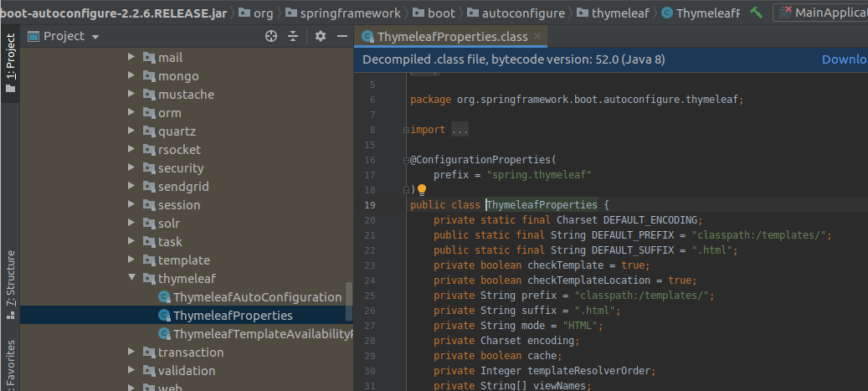Click the org breadcrumb
The height and width of the screenshot is (391, 868).
[256, 13]
